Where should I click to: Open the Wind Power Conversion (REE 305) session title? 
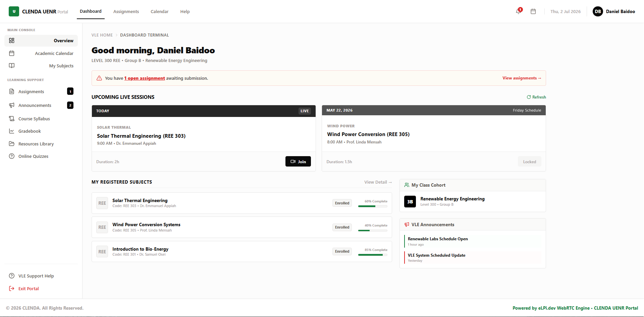(x=368, y=134)
